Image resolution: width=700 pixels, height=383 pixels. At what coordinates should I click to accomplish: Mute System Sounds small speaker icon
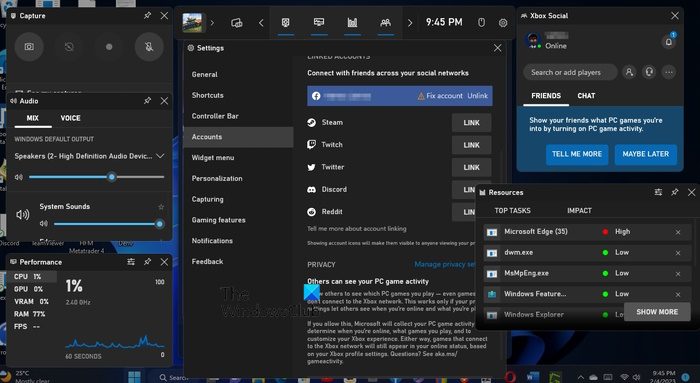pyautogui.click(x=44, y=224)
